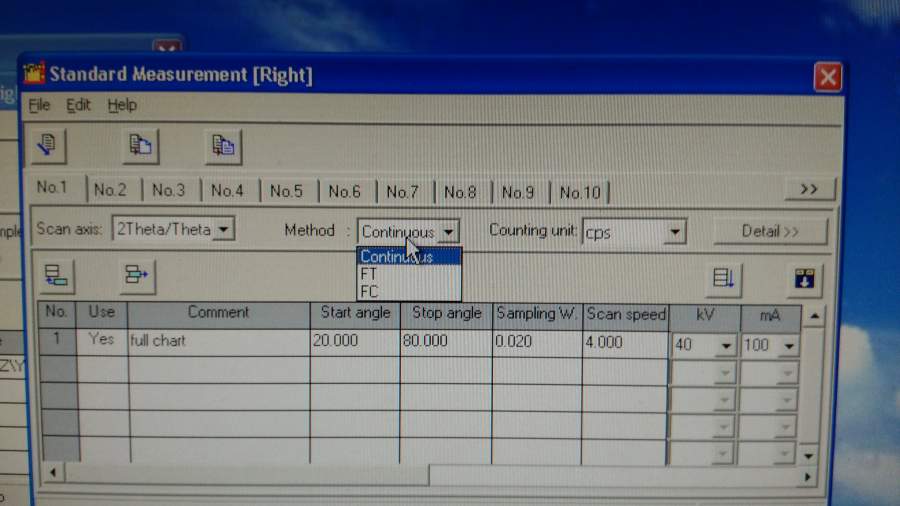Click the blue save-down icon above mA column
The width and height of the screenshot is (900, 506).
click(x=805, y=279)
